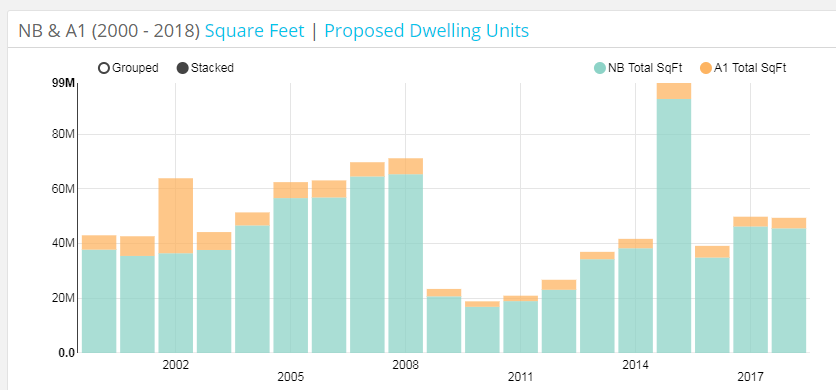
Task: Click the last green bar for year 2018
Action: point(789,290)
